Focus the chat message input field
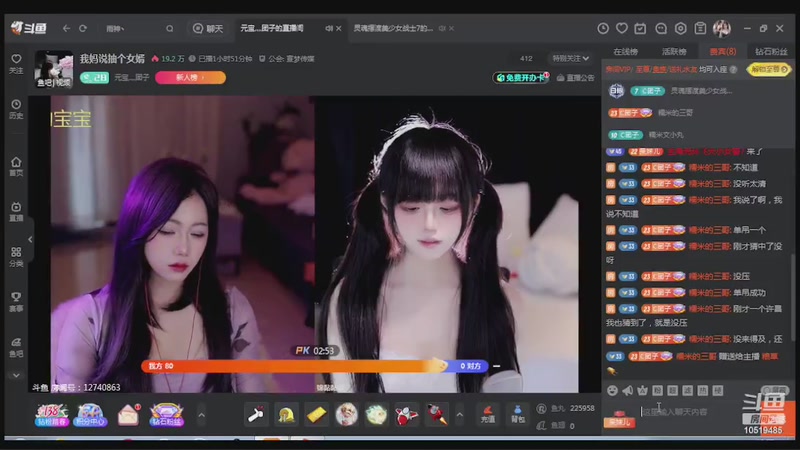 point(690,412)
